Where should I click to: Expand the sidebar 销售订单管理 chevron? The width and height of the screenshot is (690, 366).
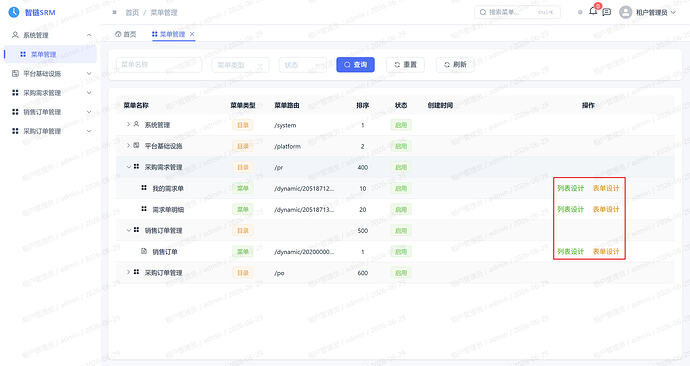[89, 112]
